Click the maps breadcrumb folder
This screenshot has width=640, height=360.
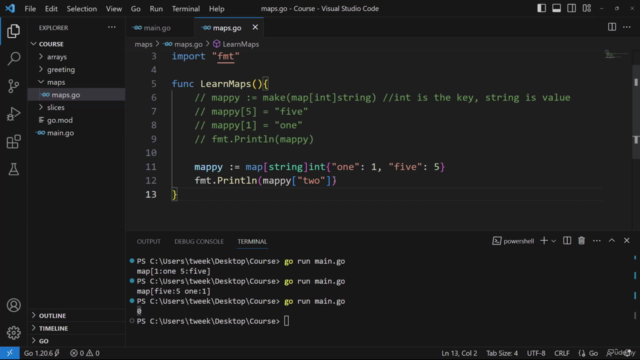point(143,44)
